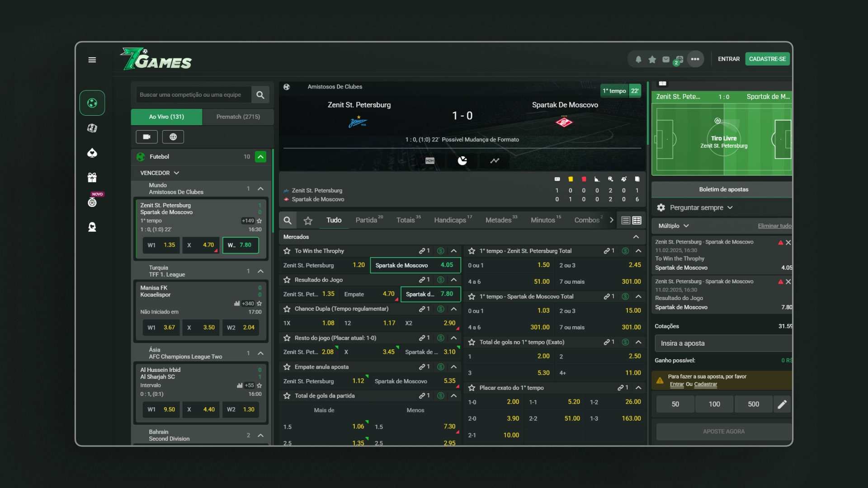Switch to two-column markets view
Image resolution: width=868 pixels, height=488 pixels.
[x=637, y=220]
